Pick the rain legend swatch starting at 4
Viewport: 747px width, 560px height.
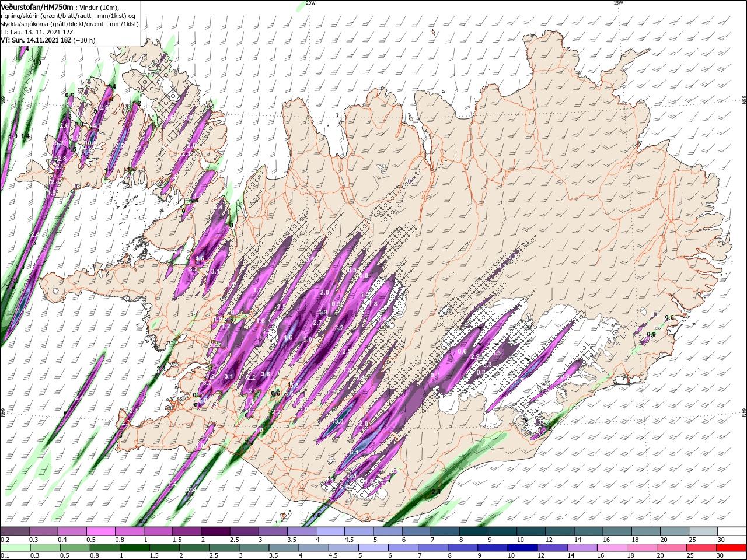(x=313, y=548)
